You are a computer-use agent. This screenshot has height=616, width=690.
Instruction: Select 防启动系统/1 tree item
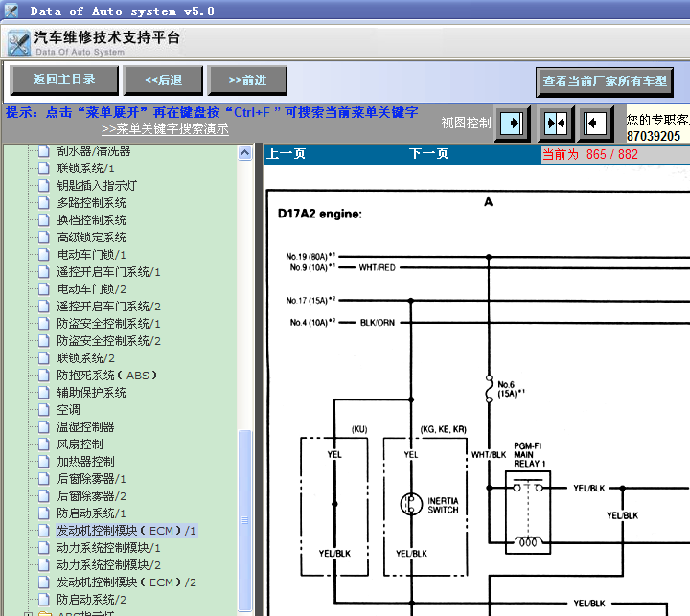click(92, 513)
